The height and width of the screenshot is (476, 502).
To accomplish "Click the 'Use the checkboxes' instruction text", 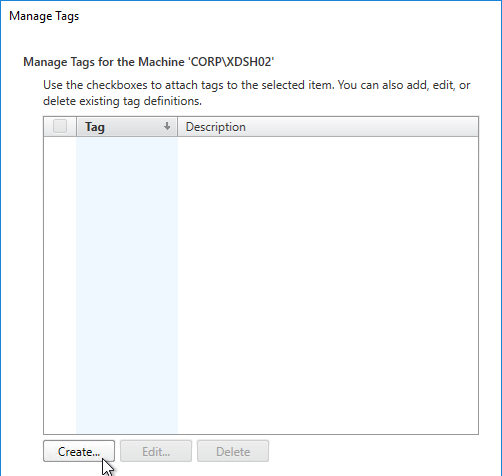I will point(256,85).
